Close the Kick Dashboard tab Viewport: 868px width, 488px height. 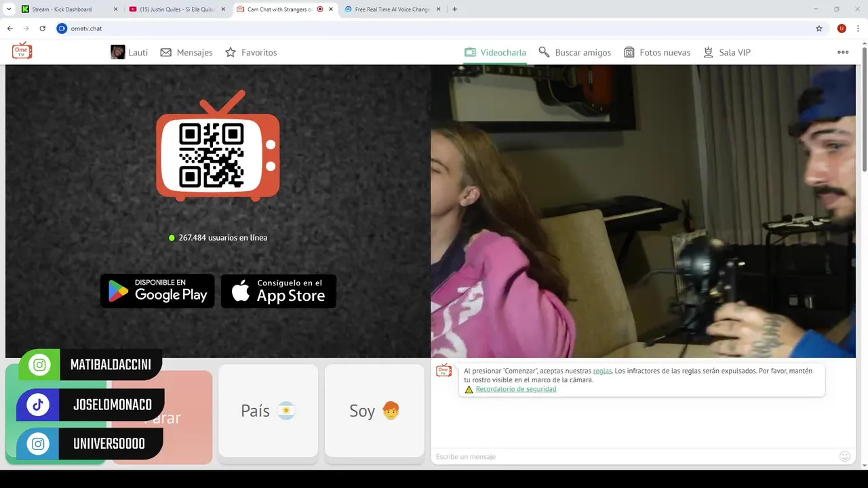point(115,9)
